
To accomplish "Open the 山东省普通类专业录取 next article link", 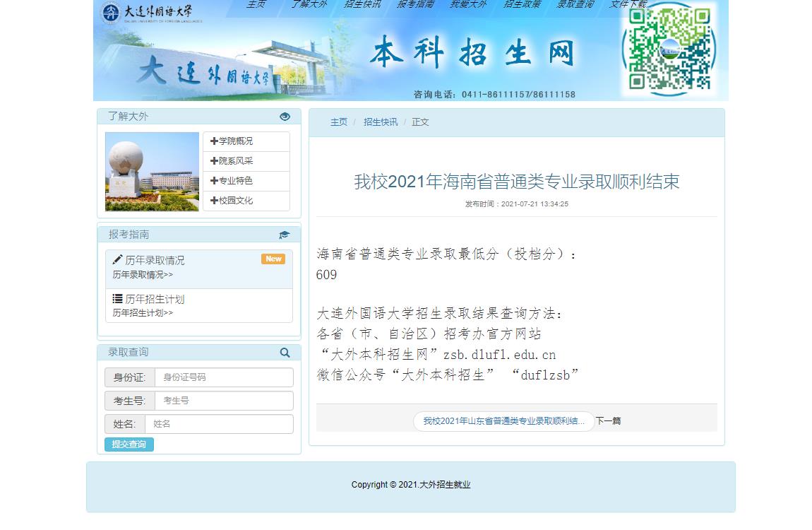I will pos(503,421).
